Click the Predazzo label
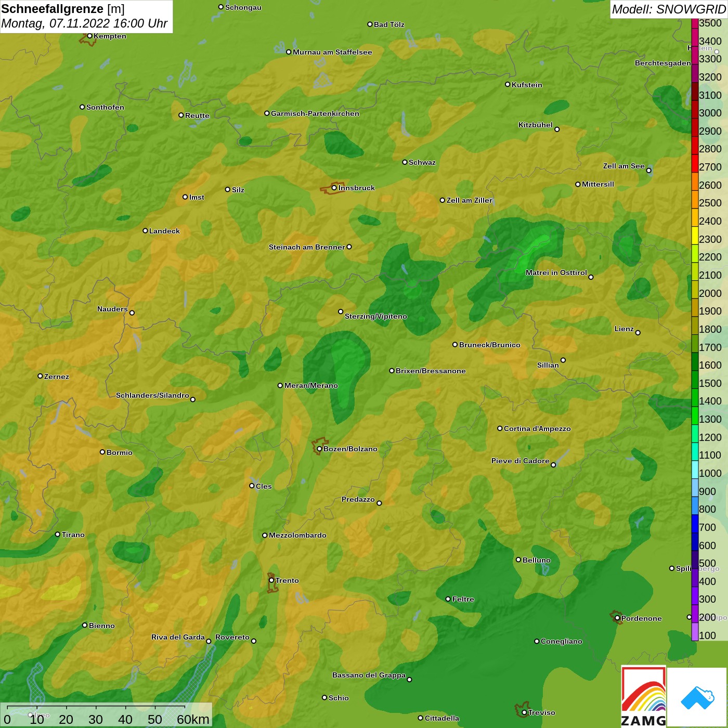The height and width of the screenshot is (728, 728). (358, 499)
